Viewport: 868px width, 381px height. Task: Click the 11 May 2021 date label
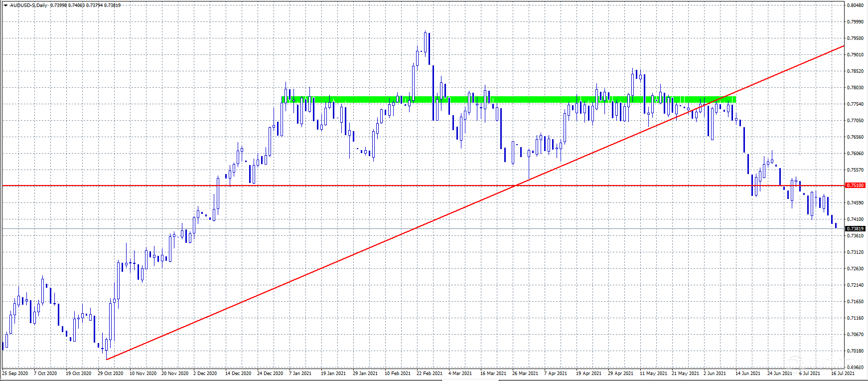(652, 373)
